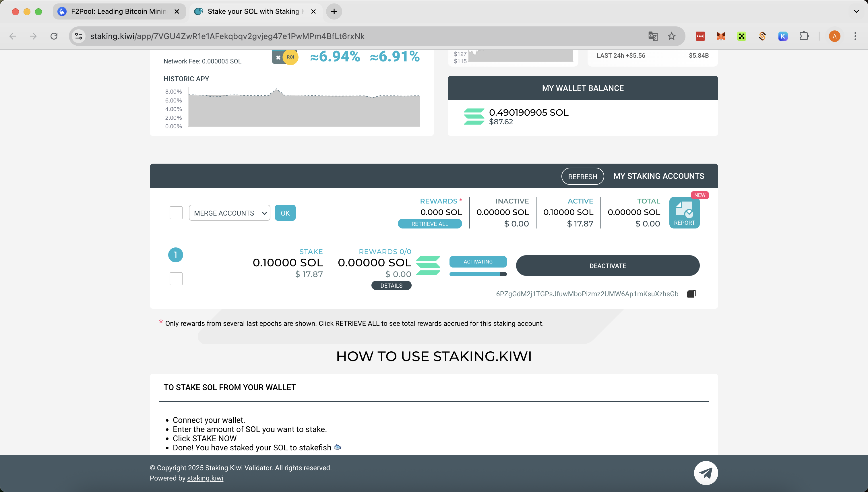The width and height of the screenshot is (868, 492).
Task: Check the select-all staking accounts checkbox
Action: coord(176,213)
